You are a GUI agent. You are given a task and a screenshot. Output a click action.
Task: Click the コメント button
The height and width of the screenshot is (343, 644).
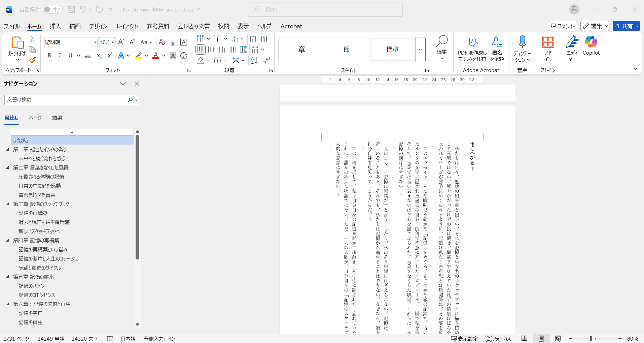tap(563, 26)
